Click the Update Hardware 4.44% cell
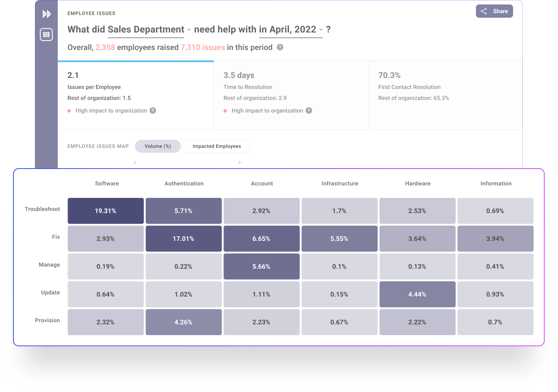 click(x=417, y=295)
